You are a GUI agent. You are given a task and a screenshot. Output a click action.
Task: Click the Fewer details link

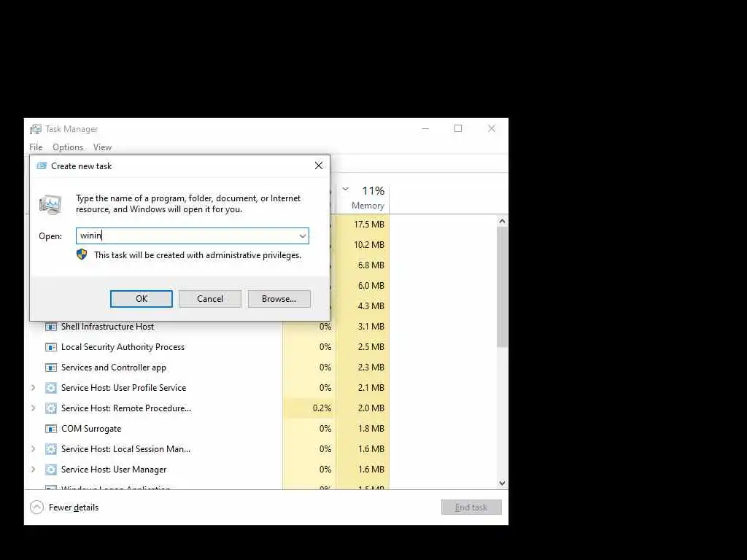point(74,507)
